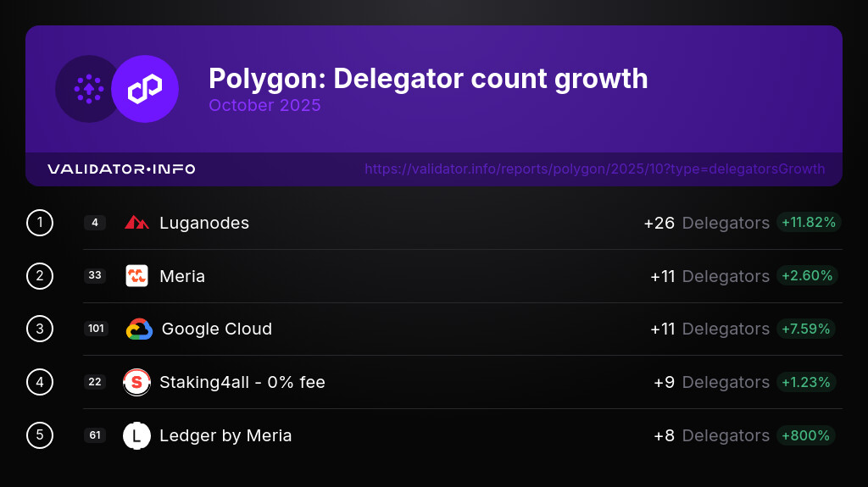Click the Polygon logo icon
Image resolution: width=868 pixels, height=487 pixels.
pos(145,89)
